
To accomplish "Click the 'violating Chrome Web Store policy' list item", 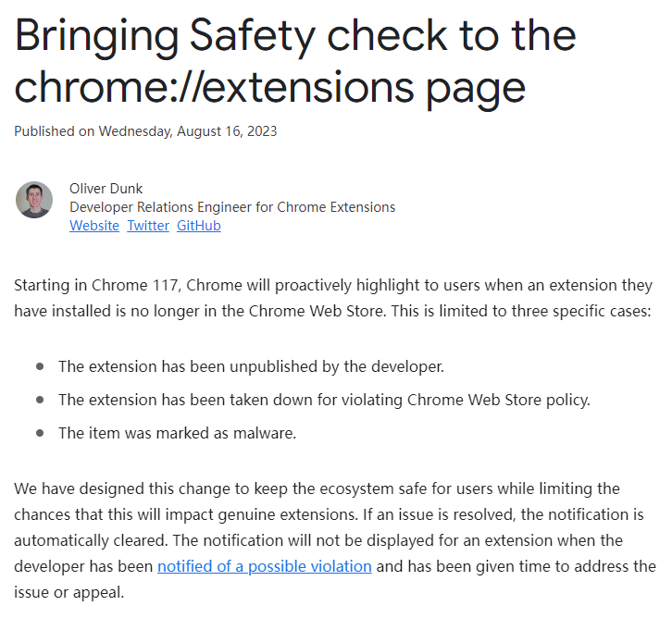I will pos(324,400).
